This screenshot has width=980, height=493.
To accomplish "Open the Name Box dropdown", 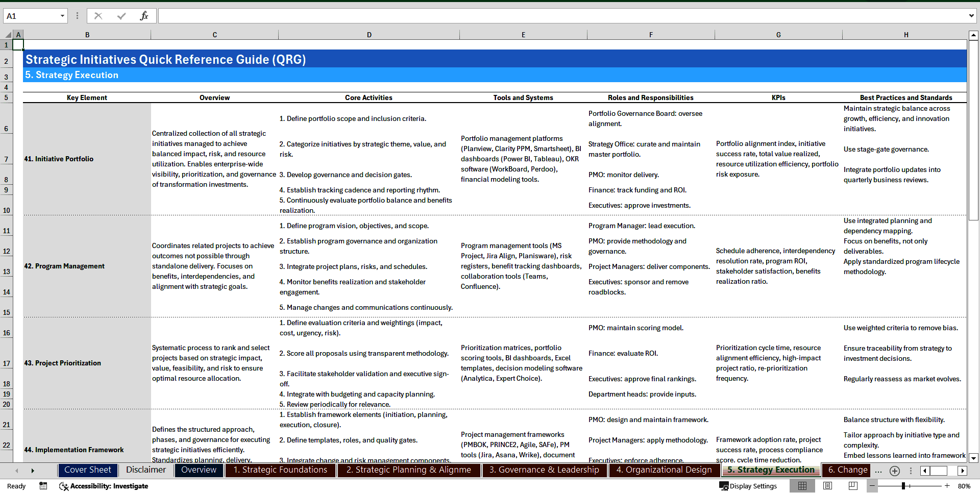I will point(62,16).
